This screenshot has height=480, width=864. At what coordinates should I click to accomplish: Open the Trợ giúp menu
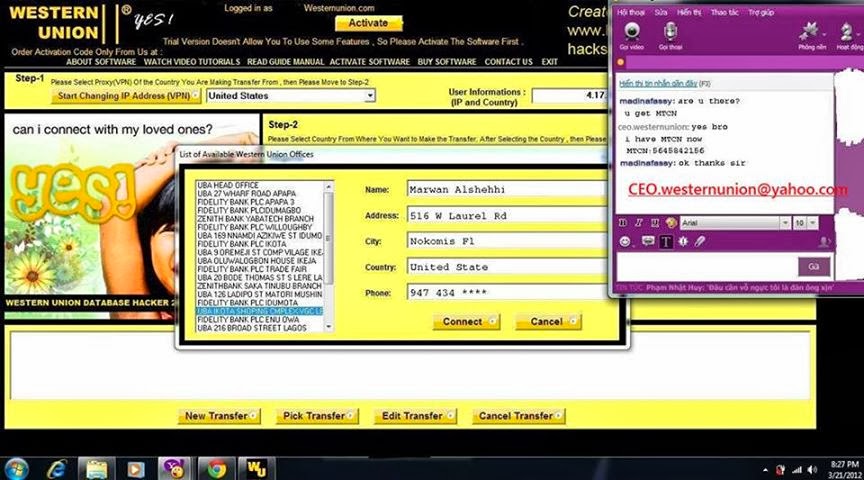pos(761,12)
